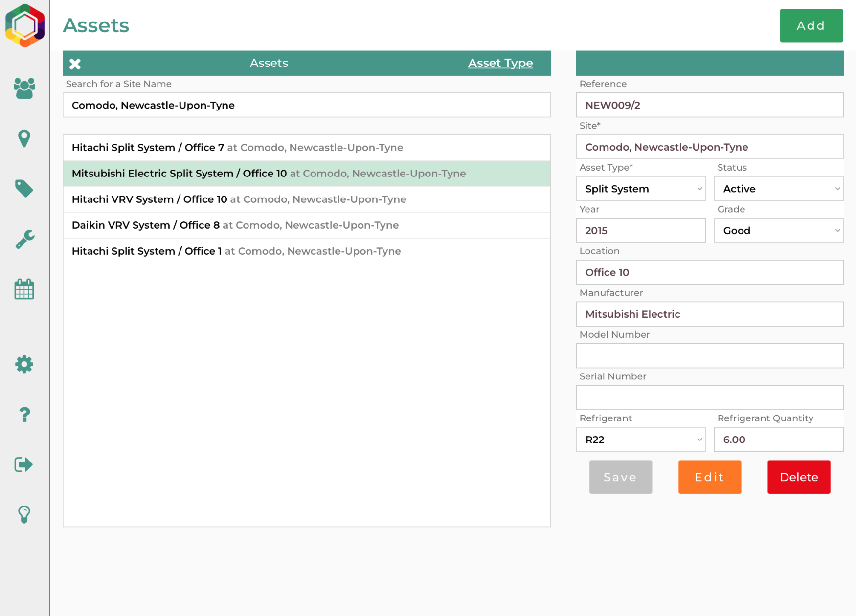Click the grey Save button
Image resolution: width=856 pixels, height=616 pixels.
620,477
